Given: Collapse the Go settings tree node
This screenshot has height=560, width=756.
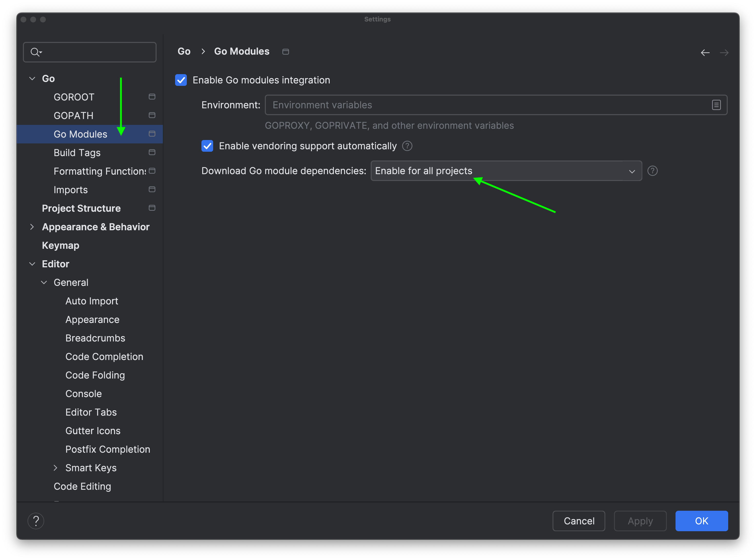Looking at the screenshot, I should point(32,79).
